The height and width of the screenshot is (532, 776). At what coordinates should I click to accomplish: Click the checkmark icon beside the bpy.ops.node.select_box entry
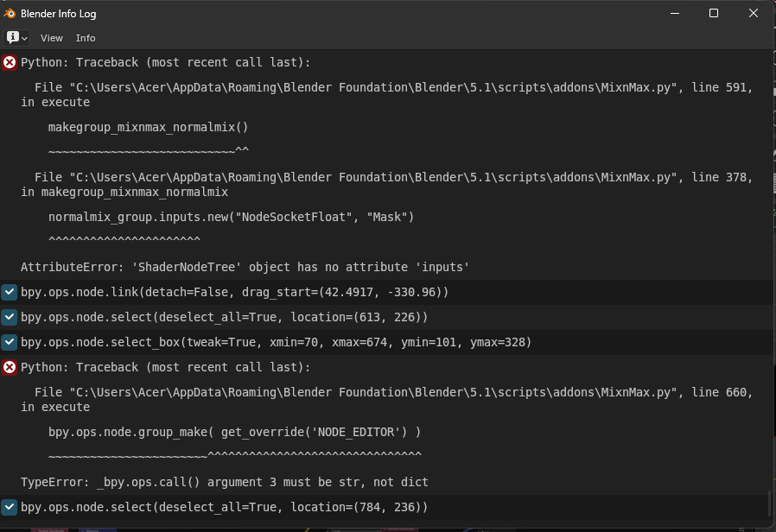point(10,342)
